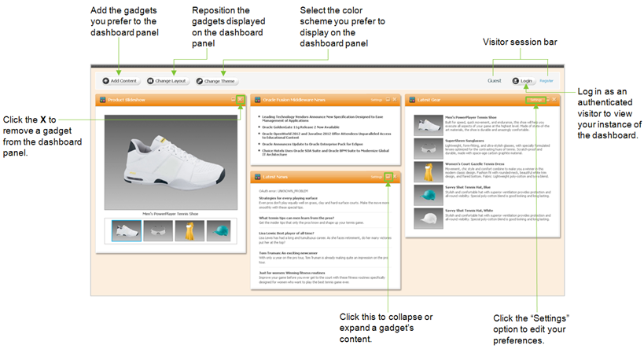Close the Latest Gear gadget
Screen dimensions: 644x349
[x=554, y=99]
